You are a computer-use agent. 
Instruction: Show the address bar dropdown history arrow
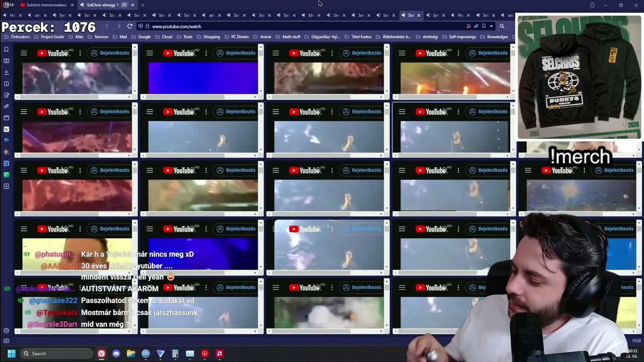492,26
